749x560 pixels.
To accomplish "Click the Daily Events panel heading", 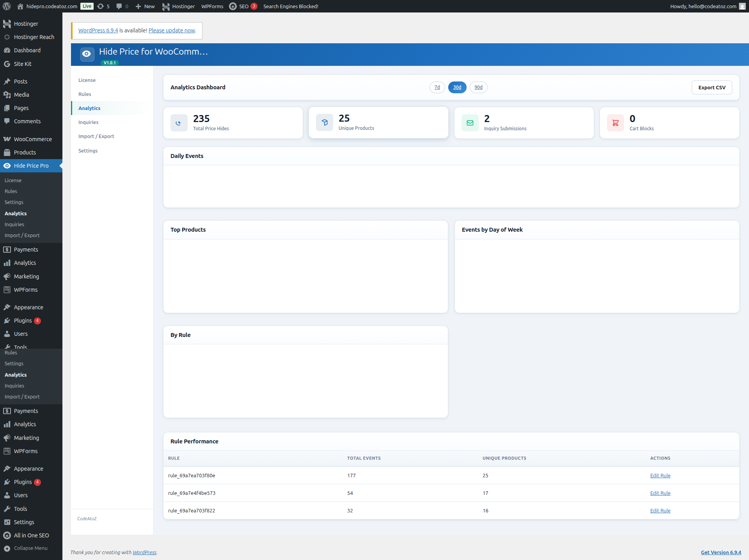I will pos(187,156).
